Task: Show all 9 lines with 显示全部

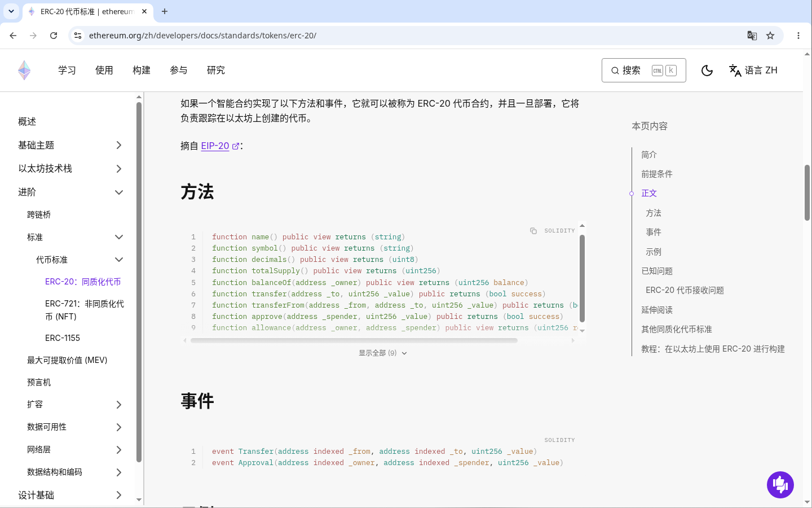Action: [x=383, y=353]
